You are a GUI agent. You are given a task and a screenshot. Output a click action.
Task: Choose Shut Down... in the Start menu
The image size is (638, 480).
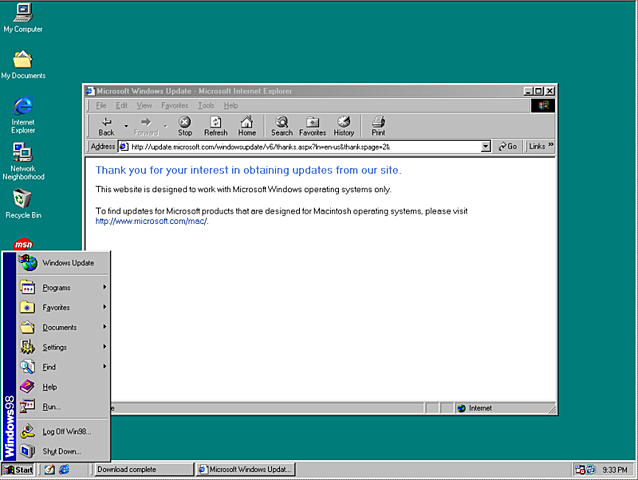(63, 451)
